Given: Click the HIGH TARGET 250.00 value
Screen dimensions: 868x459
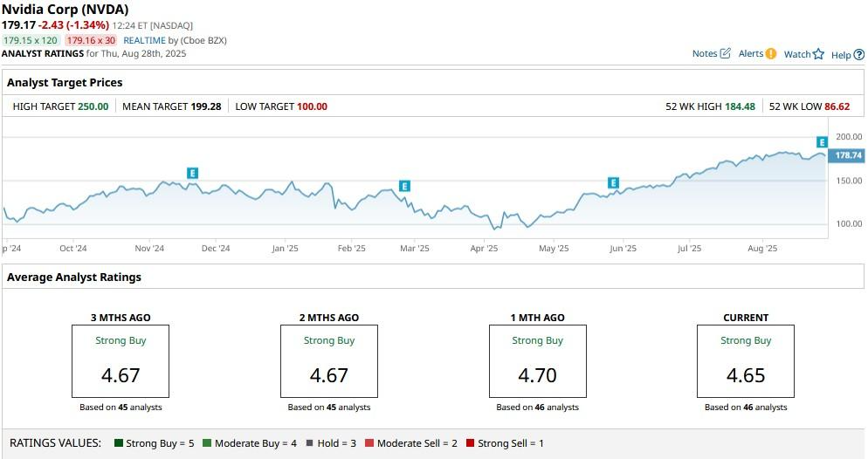Looking at the screenshot, I should (93, 106).
